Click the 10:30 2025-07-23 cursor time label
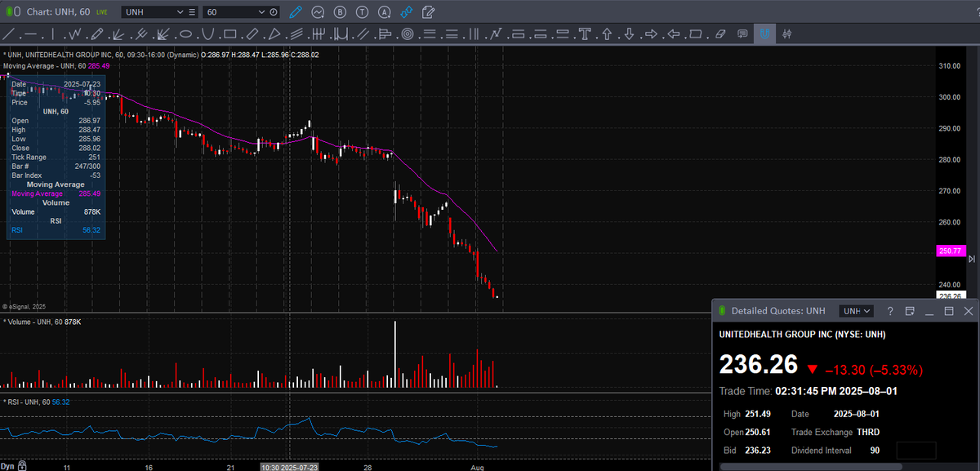Viewport: 980px width, 471px height. click(290, 466)
